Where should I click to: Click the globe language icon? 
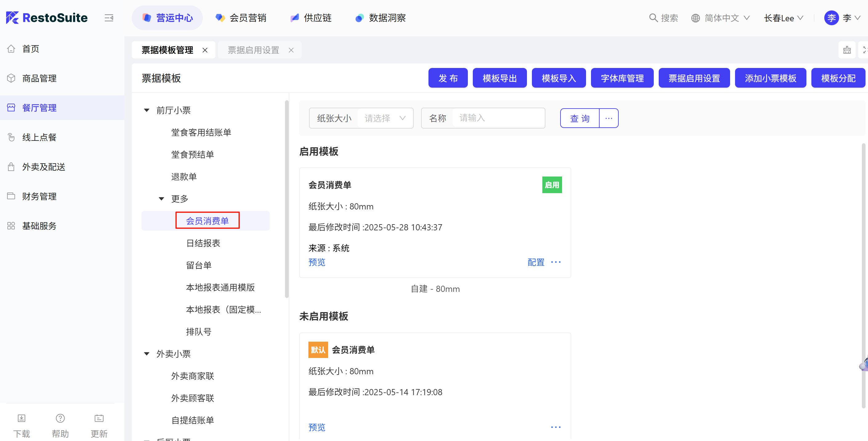click(696, 18)
